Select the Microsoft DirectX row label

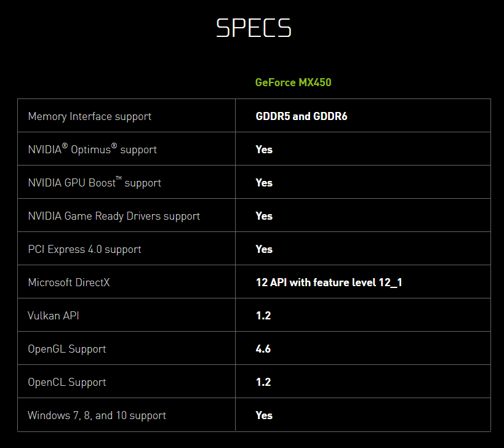[69, 282]
